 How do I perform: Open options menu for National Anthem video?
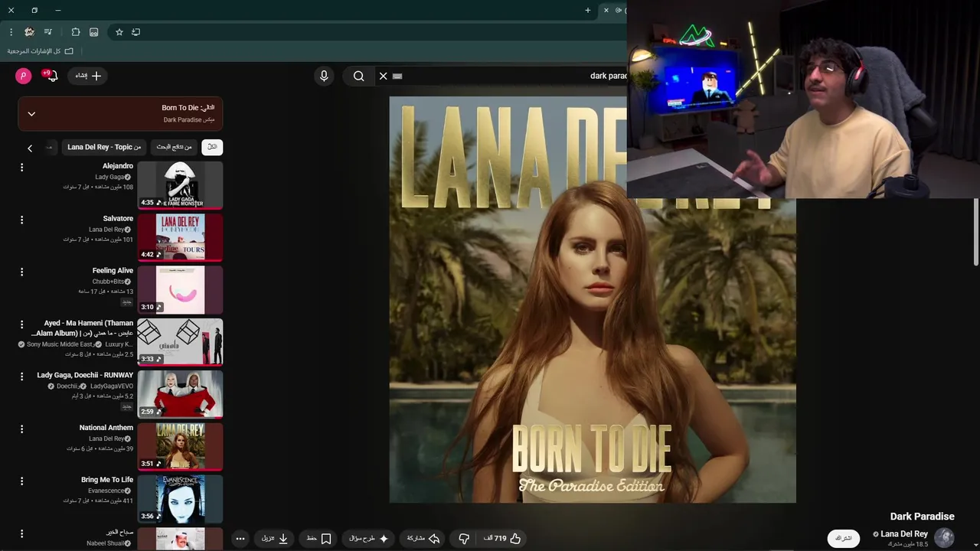click(x=21, y=429)
